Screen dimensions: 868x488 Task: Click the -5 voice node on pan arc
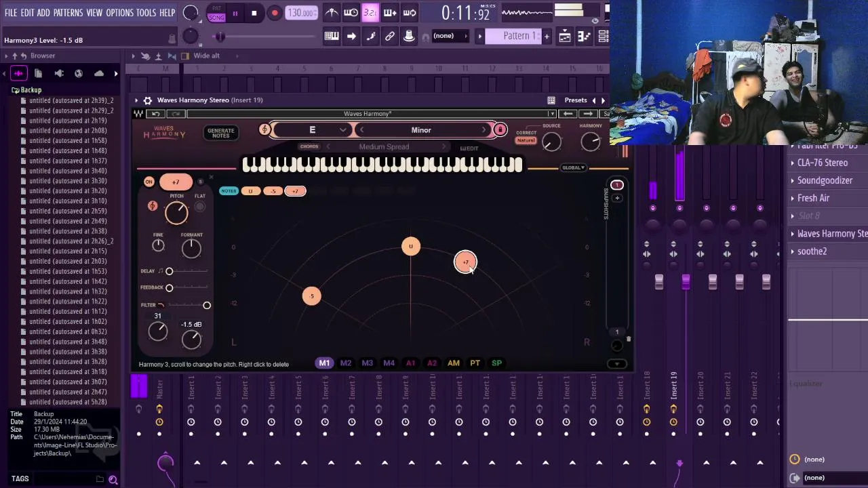pos(312,296)
